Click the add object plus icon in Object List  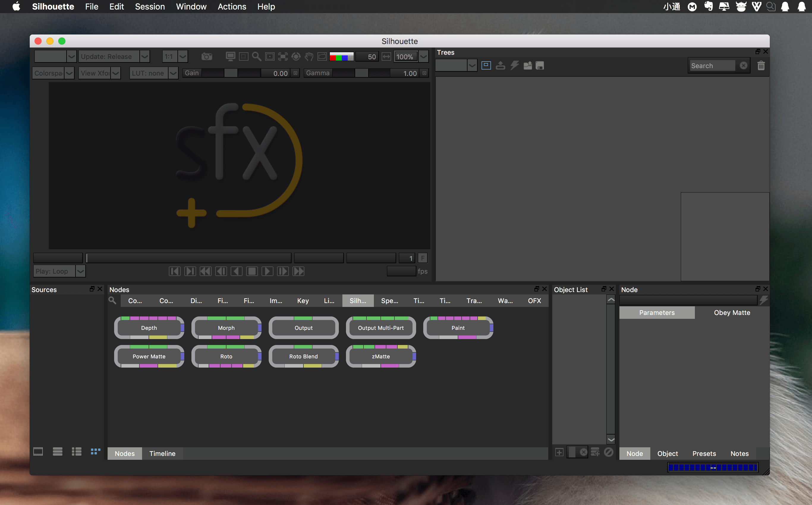click(559, 452)
